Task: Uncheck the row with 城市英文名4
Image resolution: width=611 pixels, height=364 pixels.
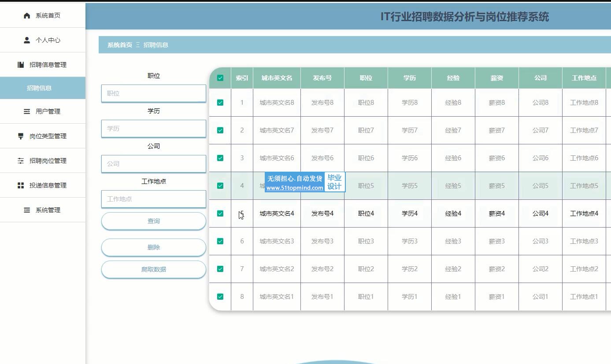Action: pos(220,213)
